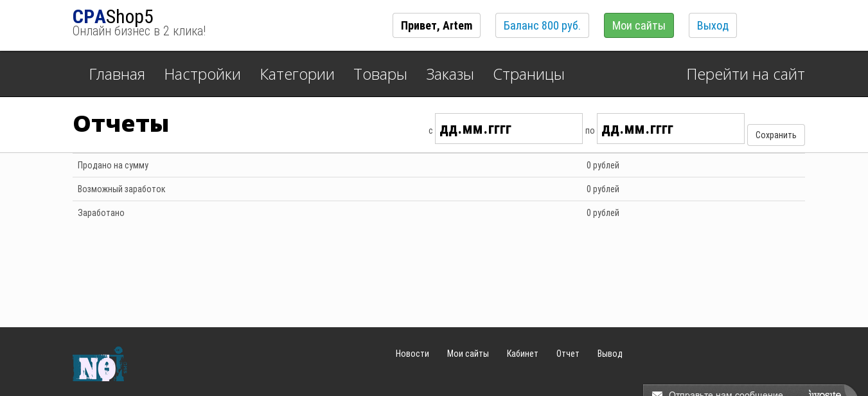Image resolution: width=868 pixels, height=396 pixels.
Task: Open the "Категории" menu item
Action: pyautogui.click(x=297, y=75)
